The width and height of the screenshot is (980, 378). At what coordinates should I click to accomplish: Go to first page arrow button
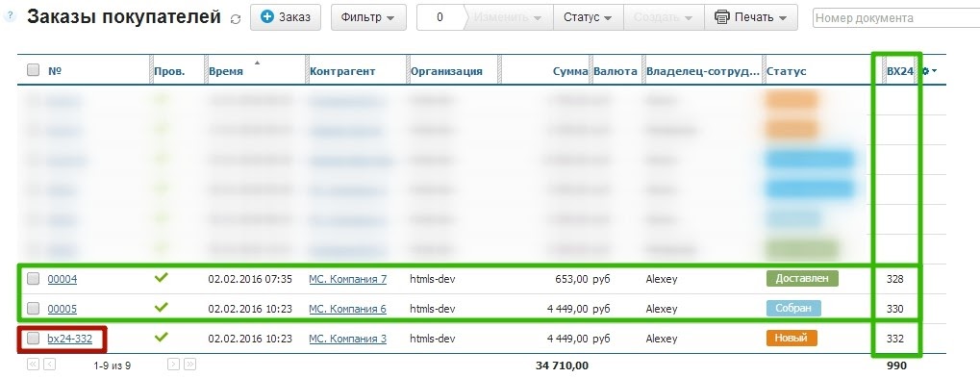tap(33, 364)
